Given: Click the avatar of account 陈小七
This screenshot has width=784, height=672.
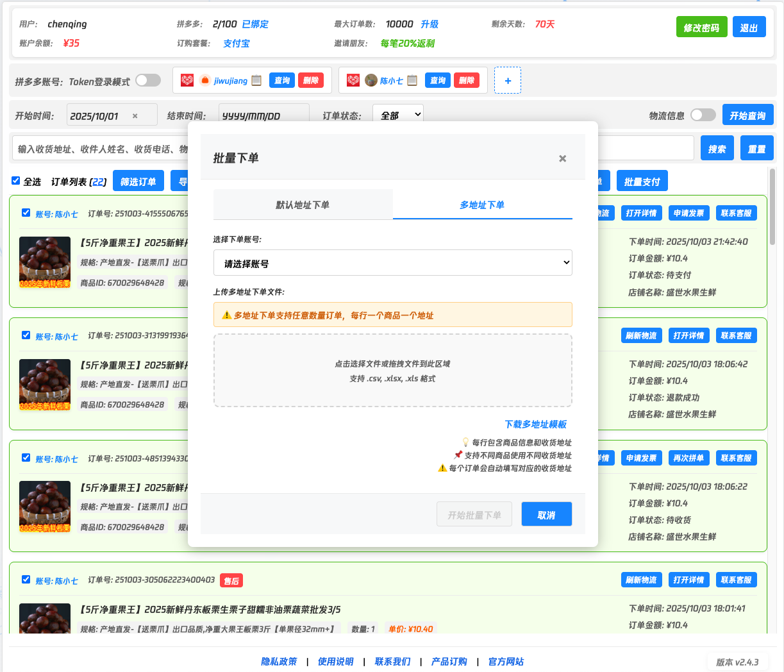Looking at the screenshot, I should pos(371,80).
